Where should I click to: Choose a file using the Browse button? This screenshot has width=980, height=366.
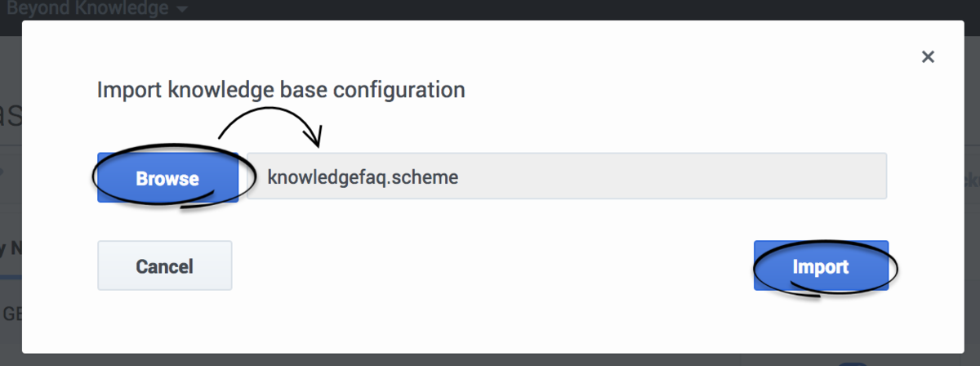[x=167, y=177]
